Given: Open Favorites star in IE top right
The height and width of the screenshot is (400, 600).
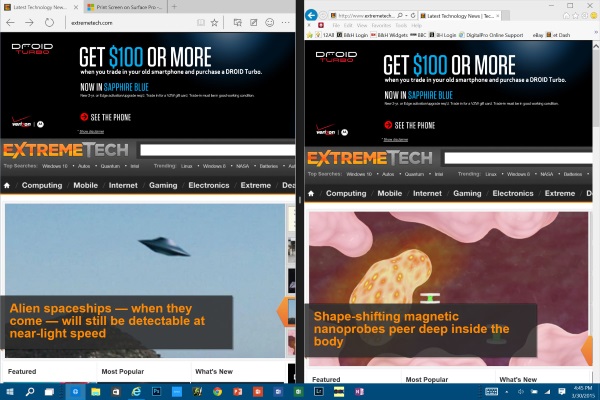Looking at the screenshot, I should pos(576,16).
